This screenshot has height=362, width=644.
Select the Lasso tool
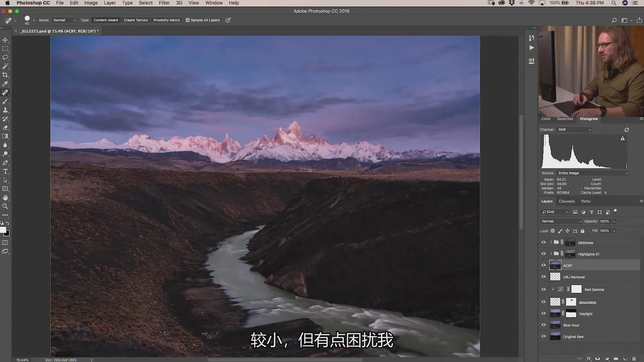pyautogui.click(x=6, y=57)
